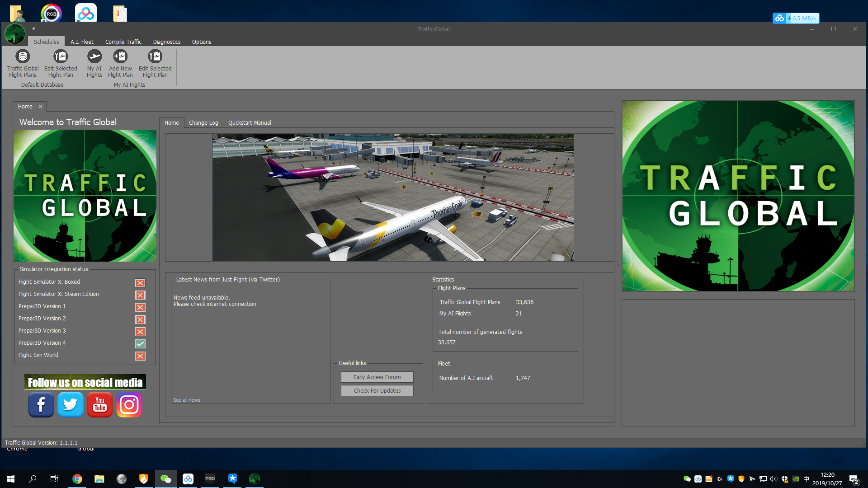Toggle Prepar3D Version 2 integration status
Screen dimensions: 868x488
(x=140, y=319)
